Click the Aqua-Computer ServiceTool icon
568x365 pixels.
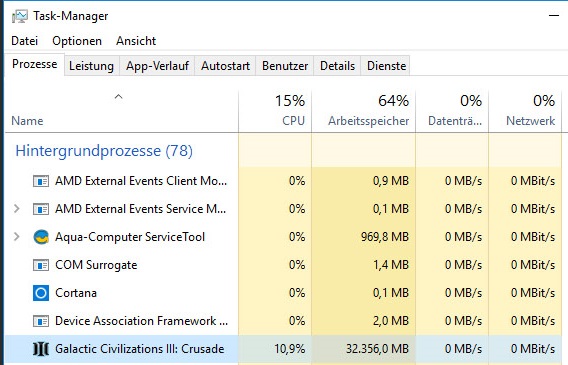coord(41,237)
